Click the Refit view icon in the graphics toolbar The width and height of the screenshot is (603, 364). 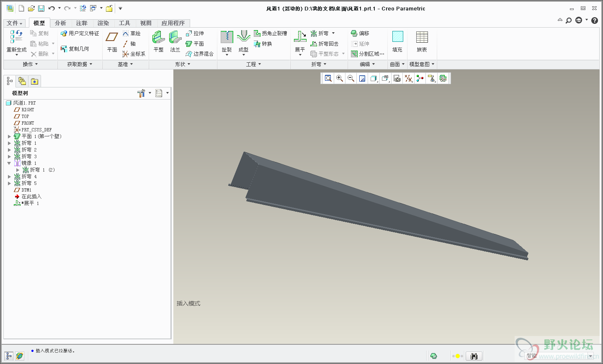point(328,78)
